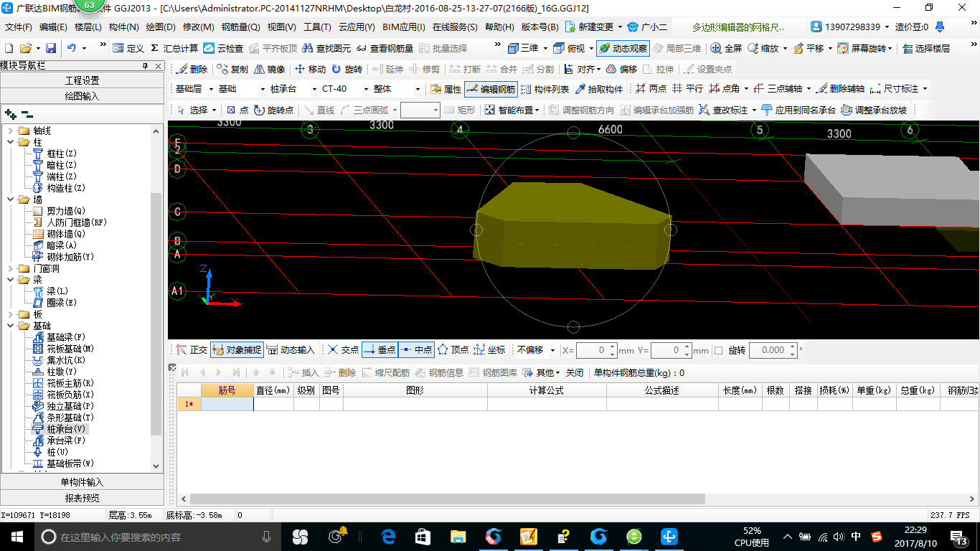
Task: Click the 单构件输入 panel button
Action: 83,483
